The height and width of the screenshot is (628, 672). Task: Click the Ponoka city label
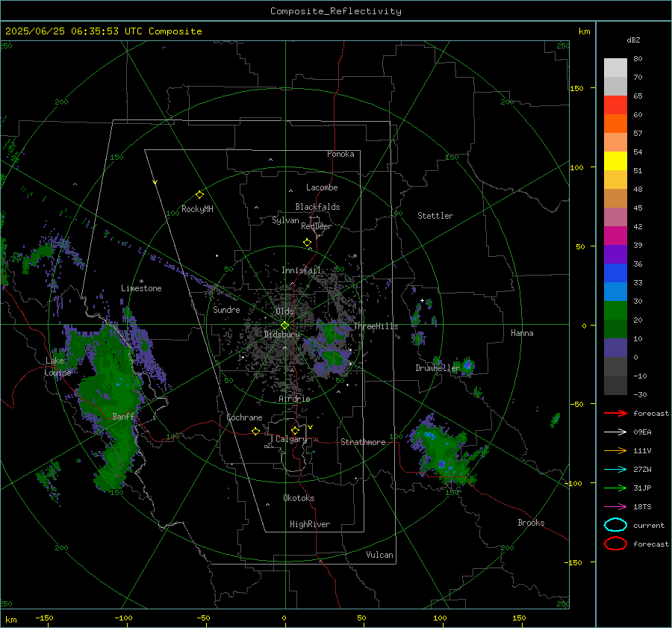point(340,154)
